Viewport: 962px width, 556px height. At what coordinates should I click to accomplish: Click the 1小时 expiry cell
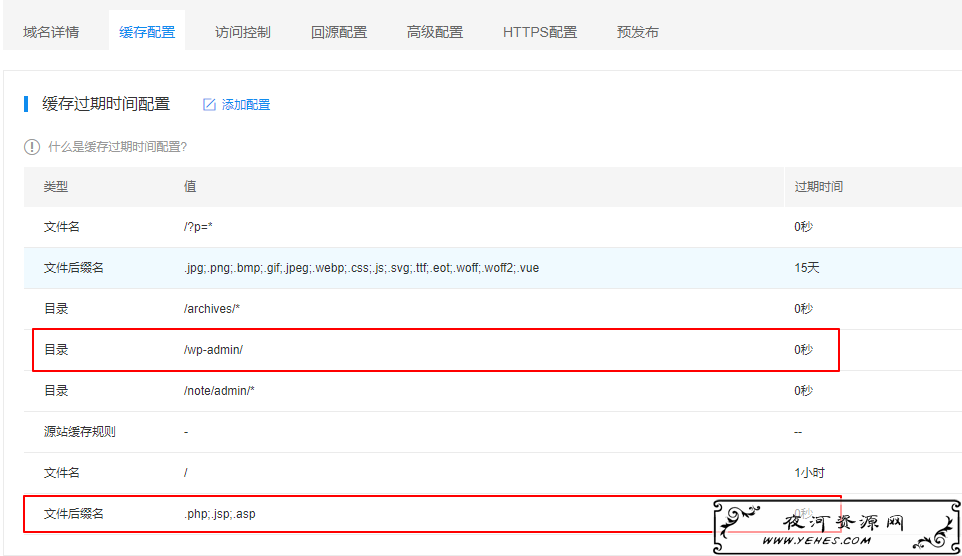pos(810,473)
